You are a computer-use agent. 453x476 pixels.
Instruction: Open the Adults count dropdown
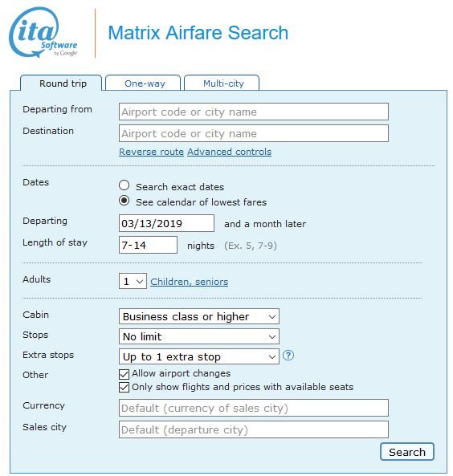tap(133, 281)
